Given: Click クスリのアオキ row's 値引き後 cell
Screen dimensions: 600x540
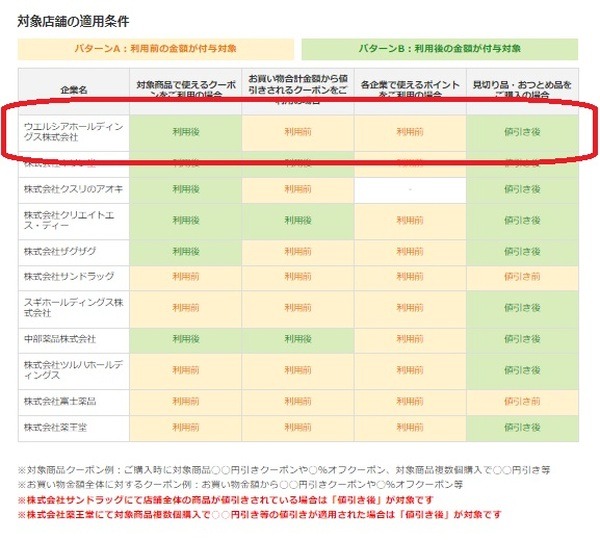Looking at the screenshot, I should [x=522, y=189].
